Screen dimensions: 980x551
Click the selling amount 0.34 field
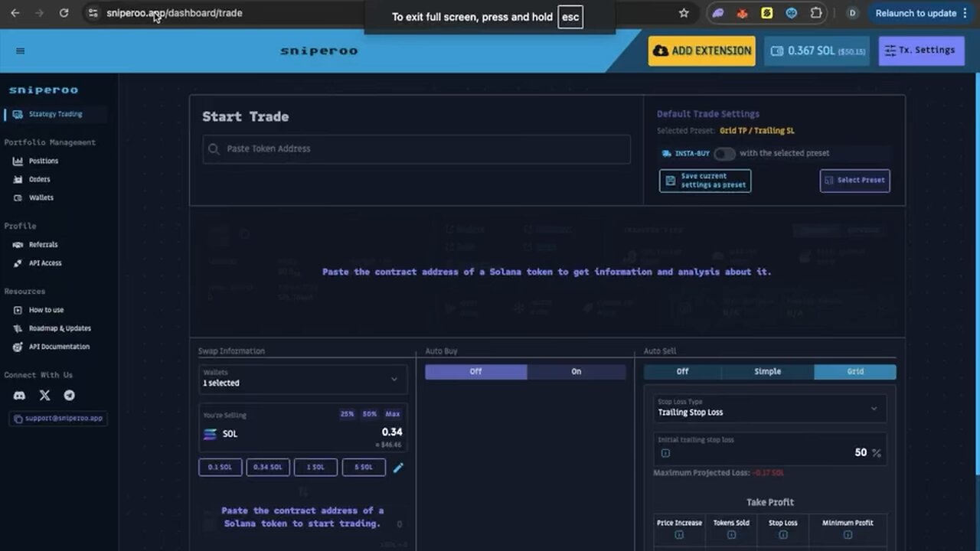[x=392, y=432]
